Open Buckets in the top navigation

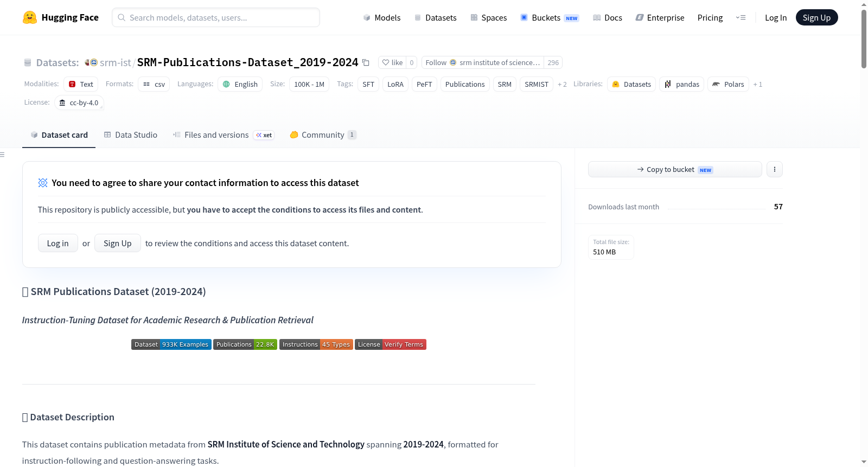(x=550, y=17)
